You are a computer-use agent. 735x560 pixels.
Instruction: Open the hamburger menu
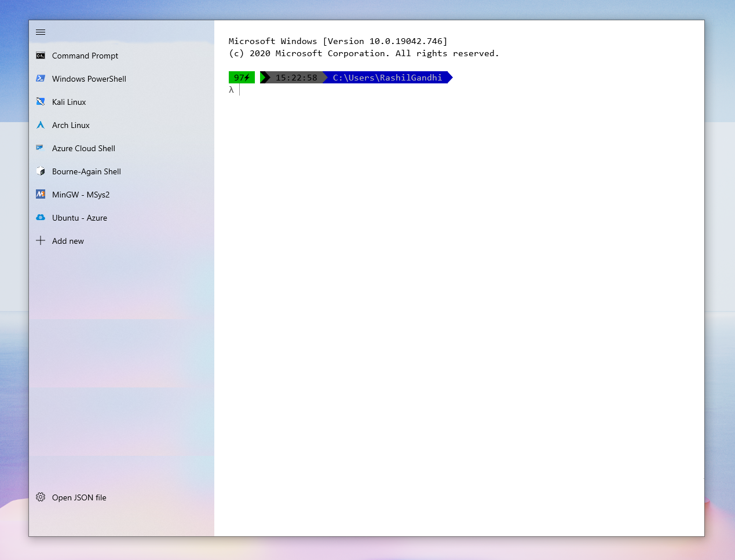[41, 32]
